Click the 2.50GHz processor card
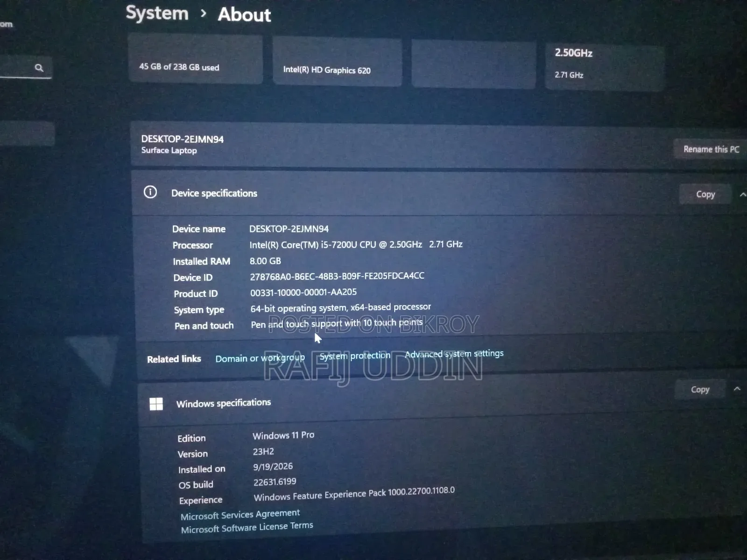Screen dimensions: 747x560 pyautogui.click(x=604, y=66)
